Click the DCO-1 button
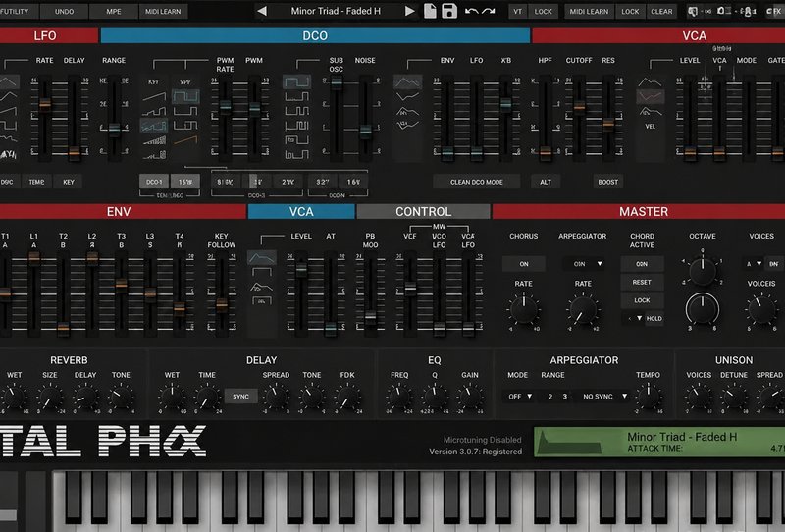The image size is (785, 532). pyautogui.click(x=154, y=182)
